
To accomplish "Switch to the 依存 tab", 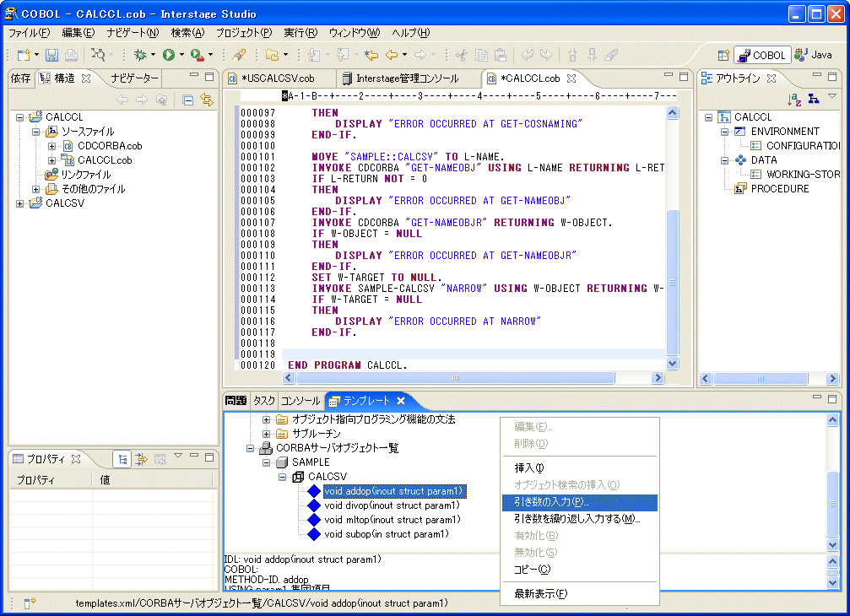I will pos(20,78).
